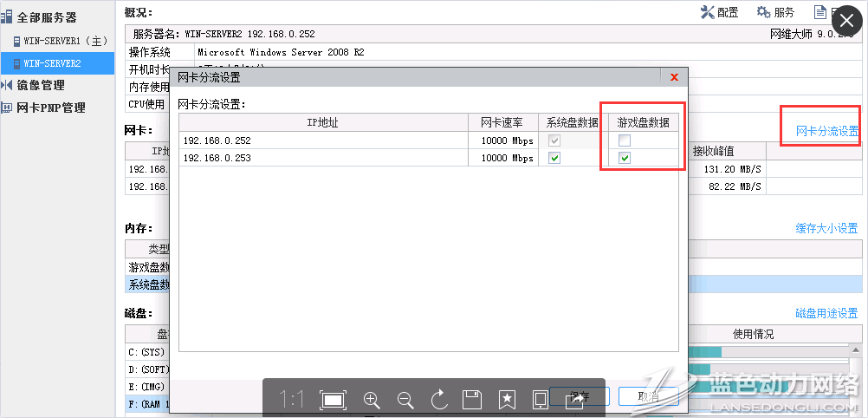
Task: Enable 游戏盘数据 for 192.168.0.252
Action: [x=624, y=140]
